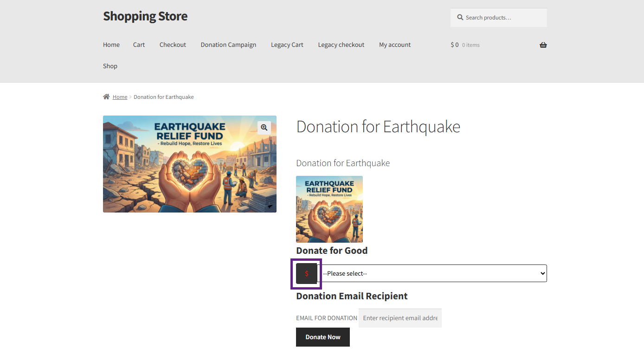Go to the Cart page
644x361 pixels.
[139, 45]
